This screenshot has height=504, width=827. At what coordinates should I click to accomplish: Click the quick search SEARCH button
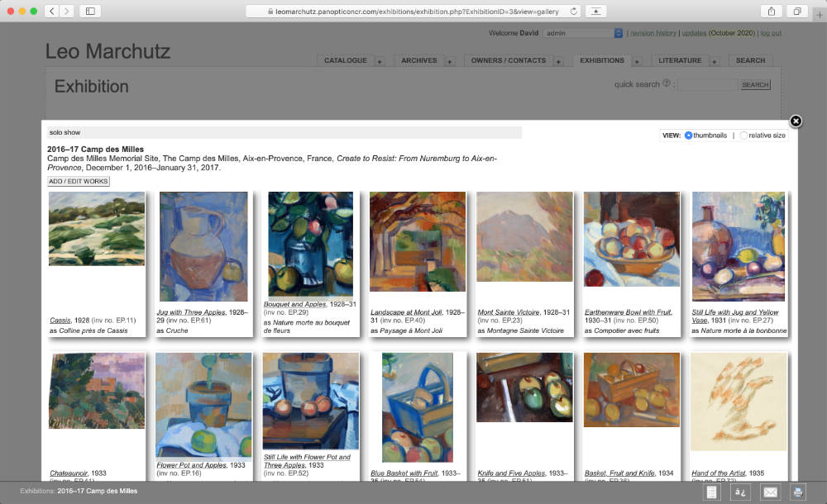[755, 85]
